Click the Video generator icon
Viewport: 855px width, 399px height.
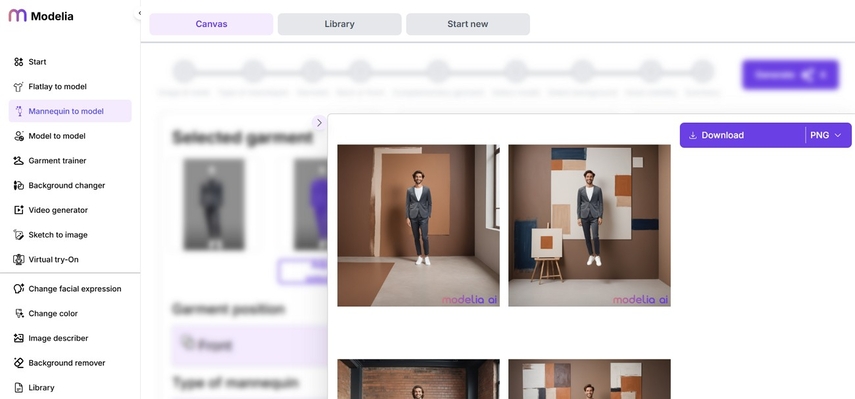click(x=19, y=210)
